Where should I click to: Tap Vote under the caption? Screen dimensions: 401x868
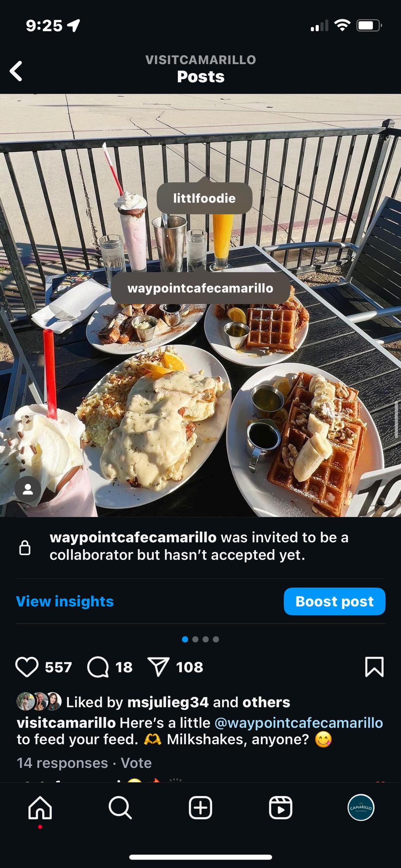tap(136, 763)
